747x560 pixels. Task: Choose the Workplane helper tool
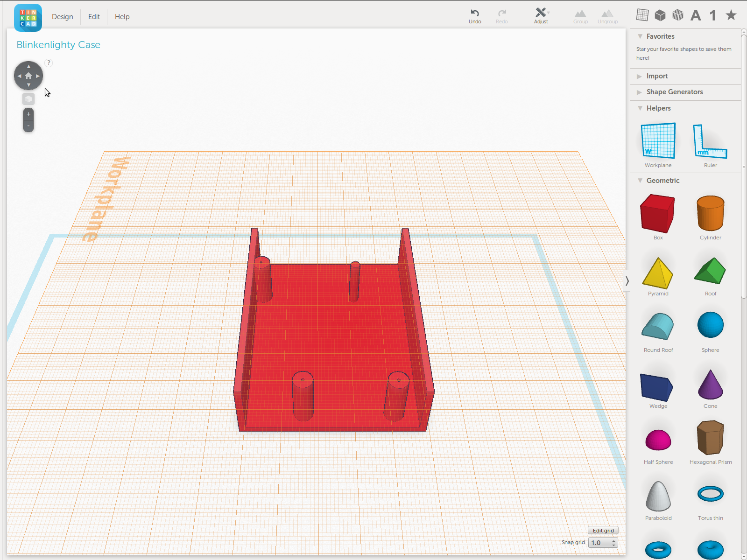coord(658,141)
